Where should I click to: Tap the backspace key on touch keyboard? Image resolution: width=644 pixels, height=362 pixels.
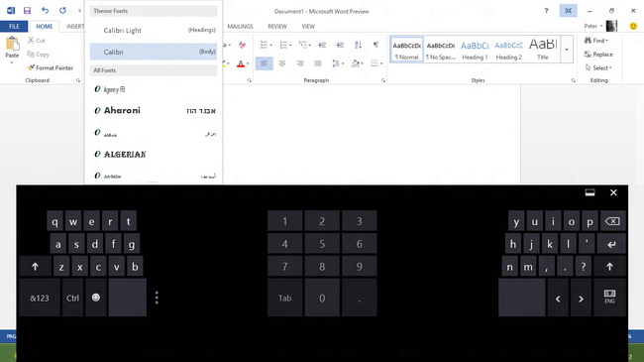(612, 221)
